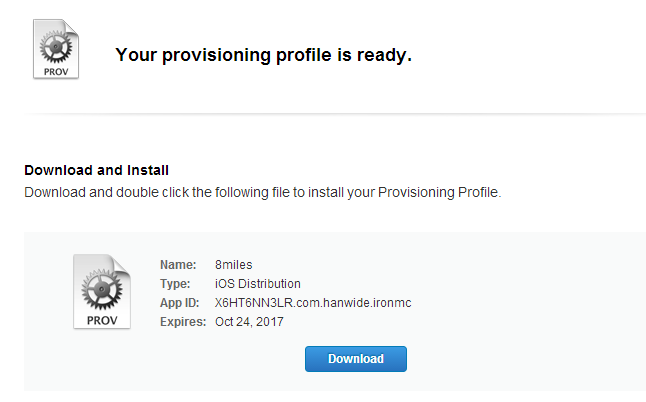This screenshot has width=646, height=402.
Task: Select the App ID X6HT6NN3LR.com.hanwide.ironmc
Action: 313,303
